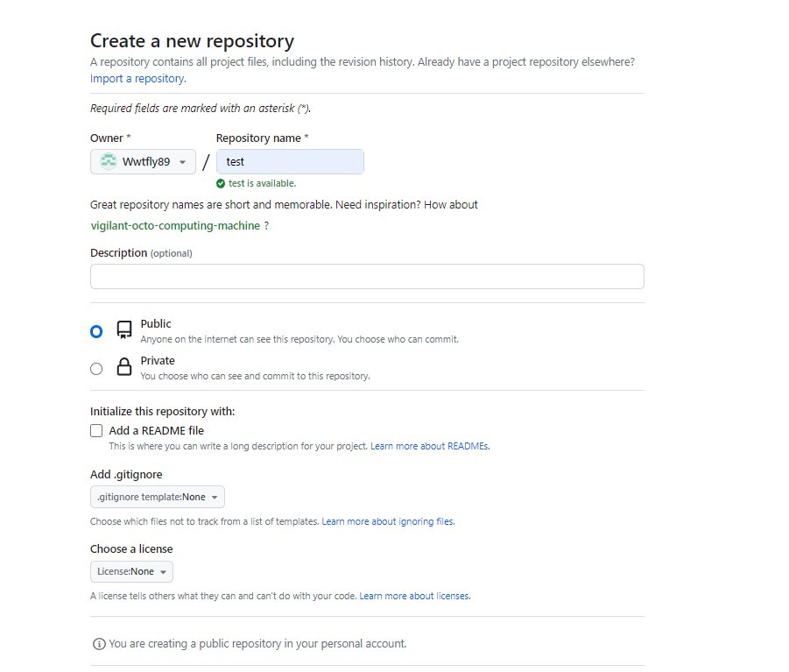Select the Public visibility radio button

[x=96, y=332]
